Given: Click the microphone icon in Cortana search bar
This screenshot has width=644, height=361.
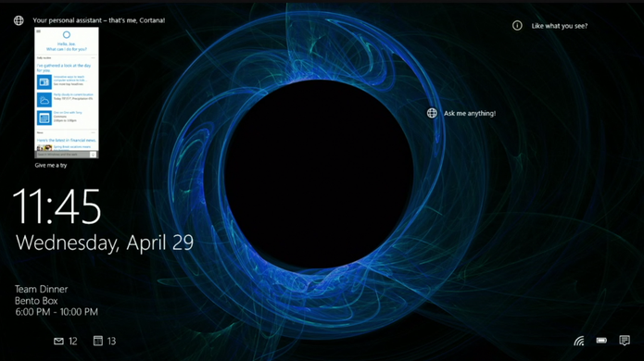Looking at the screenshot, I should (x=94, y=155).
